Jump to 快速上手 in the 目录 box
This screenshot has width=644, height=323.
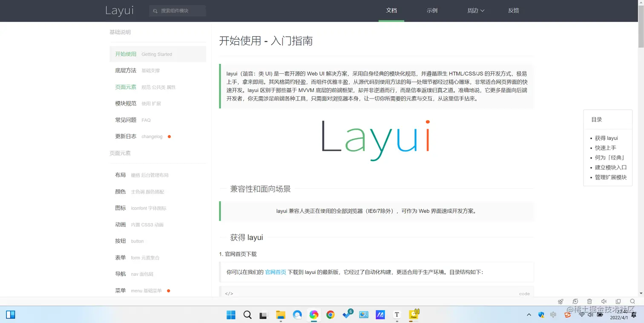[605, 148]
